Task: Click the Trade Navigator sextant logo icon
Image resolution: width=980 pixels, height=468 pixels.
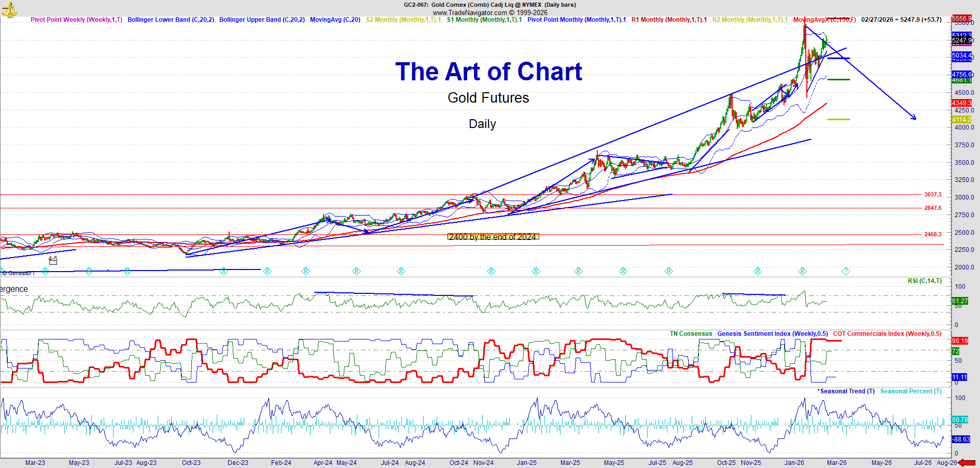Action: coord(9,9)
